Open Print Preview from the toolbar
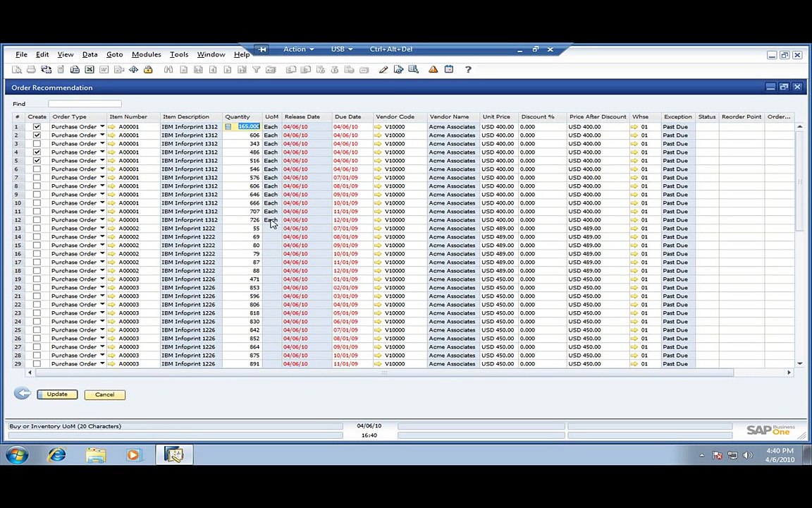This screenshot has width=812, height=508. pyautogui.click(x=17, y=69)
